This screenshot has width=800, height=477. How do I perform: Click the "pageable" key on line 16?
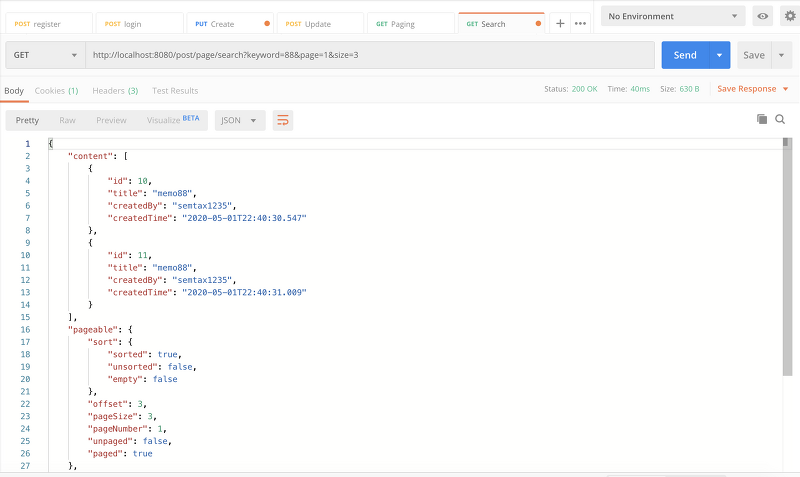tap(93, 330)
